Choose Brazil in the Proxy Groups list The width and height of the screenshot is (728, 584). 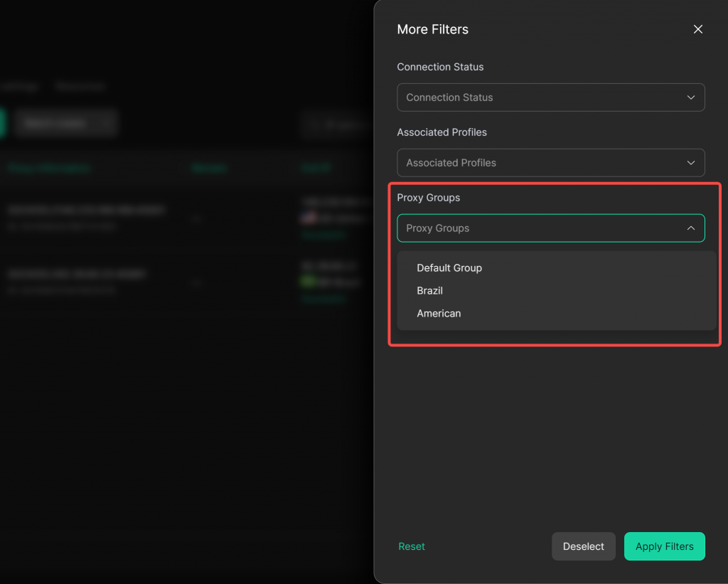tap(430, 291)
